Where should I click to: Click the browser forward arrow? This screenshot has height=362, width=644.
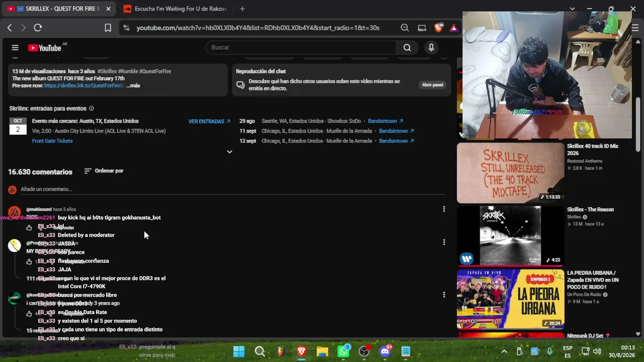coord(23,28)
